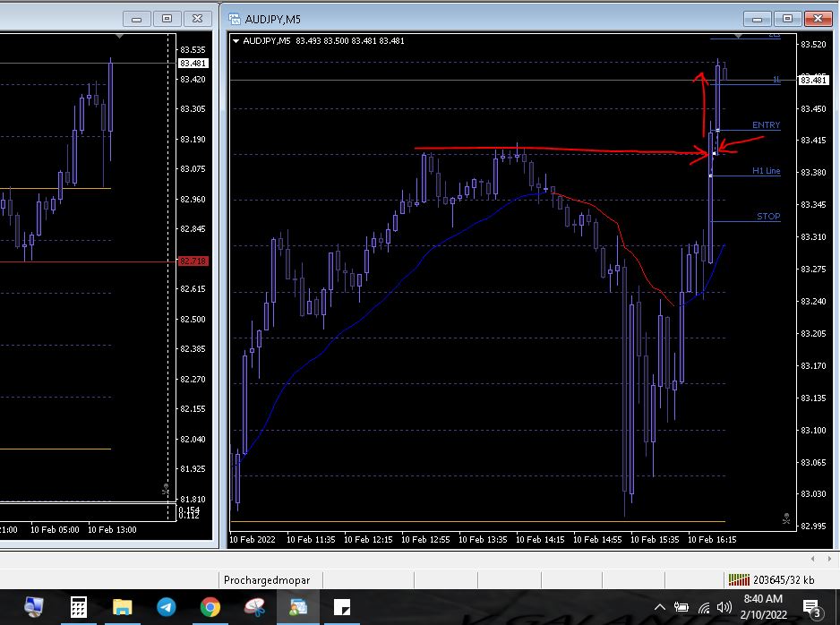840x625 pixels.
Task: Launch Telegram from the taskbar
Action: tap(166, 607)
